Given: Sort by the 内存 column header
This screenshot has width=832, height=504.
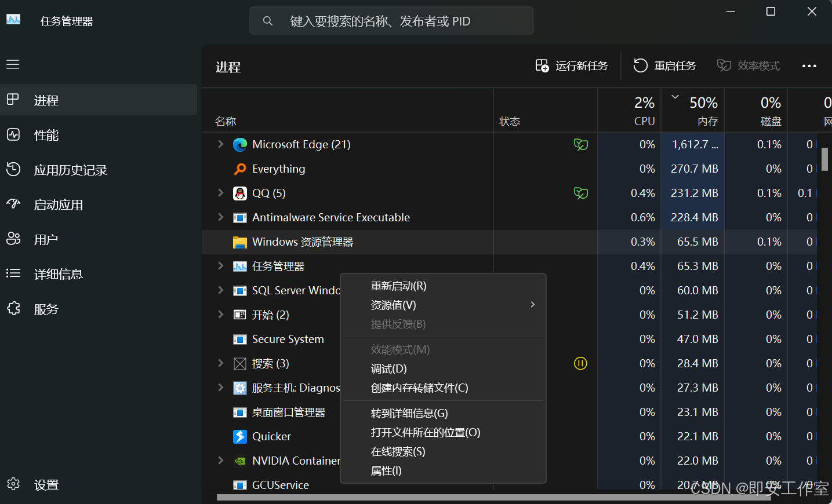Looking at the screenshot, I should [x=693, y=111].
